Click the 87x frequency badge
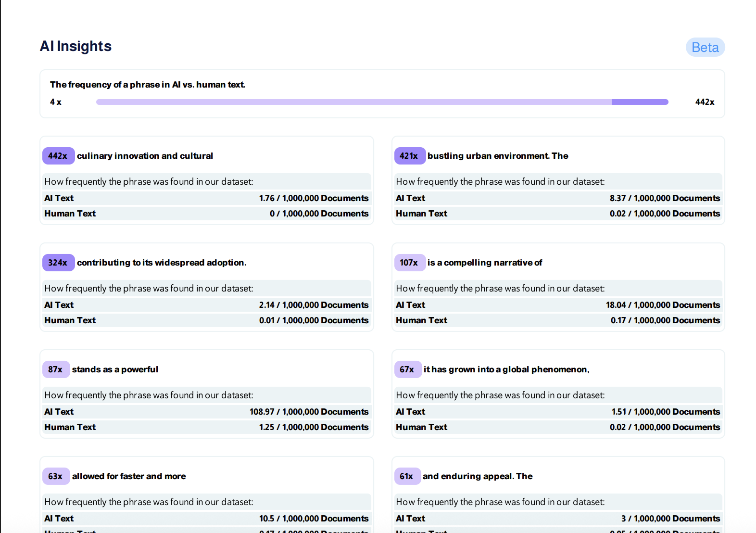Viewport: 756px width, 533px height. pyautogui.click(x=56, y=369)
